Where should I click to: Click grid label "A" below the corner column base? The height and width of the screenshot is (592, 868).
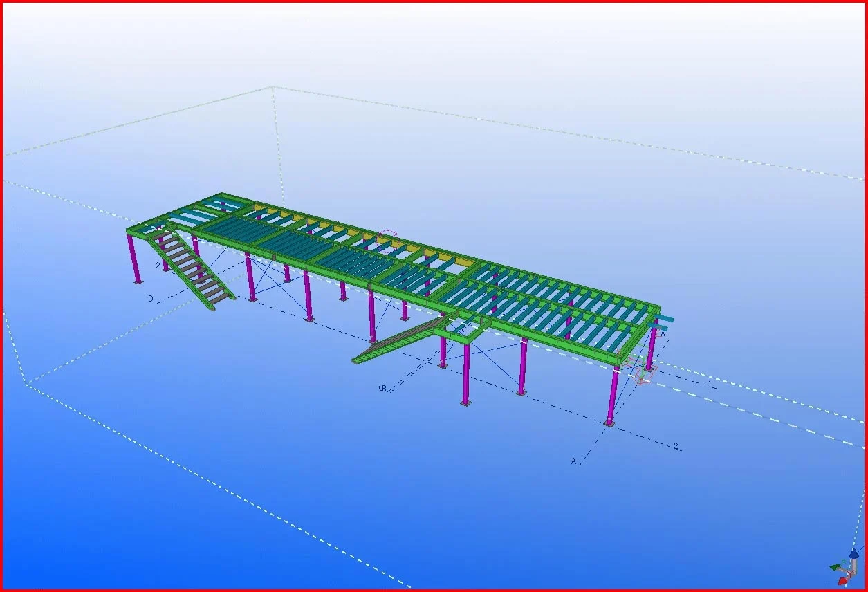(573, 461)
